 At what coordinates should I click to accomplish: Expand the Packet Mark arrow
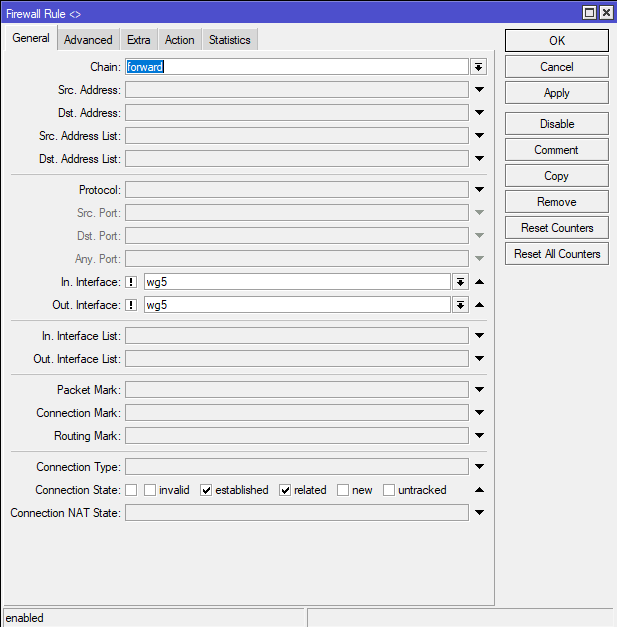coord(479,389)
